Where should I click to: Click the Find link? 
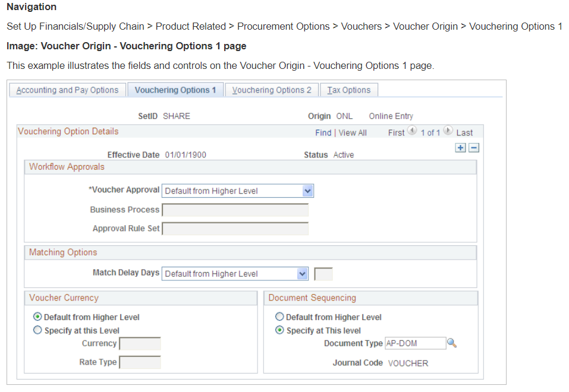tap(323, 132)
